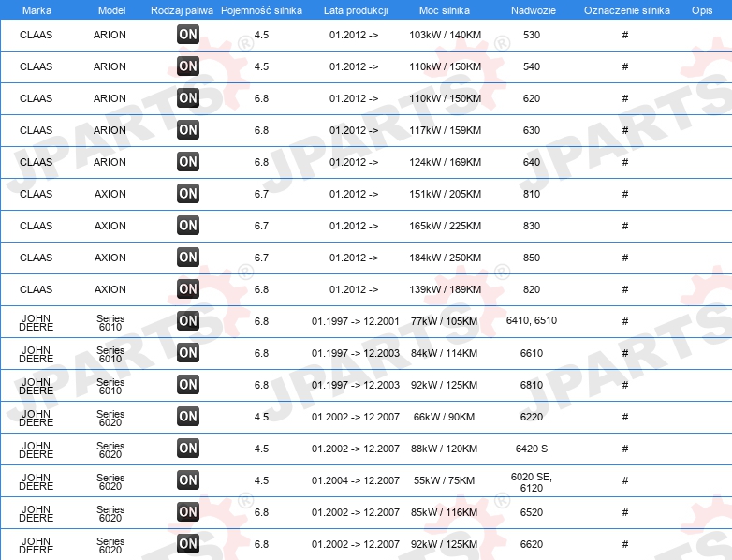Click body cell 6410, 6510
The image size is (732, 560).
tap(532, 320)
